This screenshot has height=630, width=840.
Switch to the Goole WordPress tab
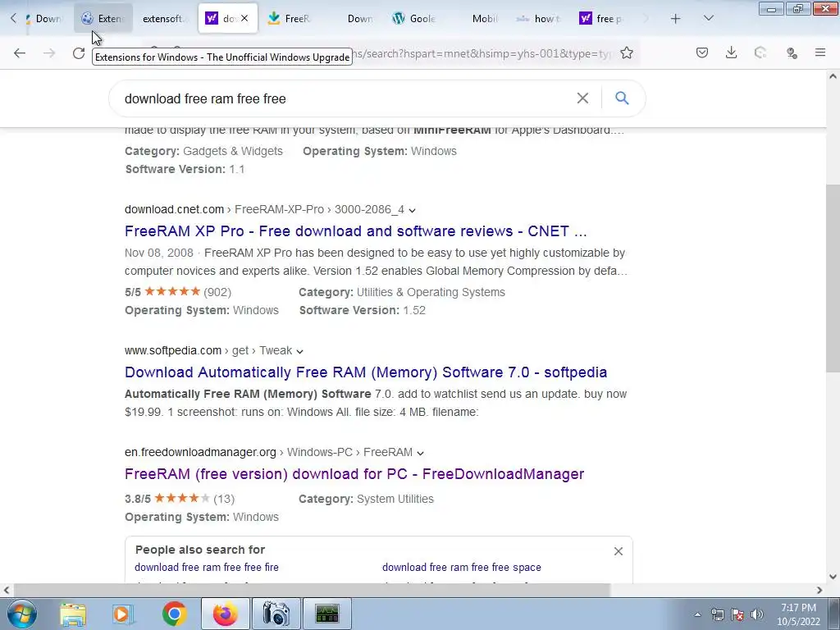(413, 19)
